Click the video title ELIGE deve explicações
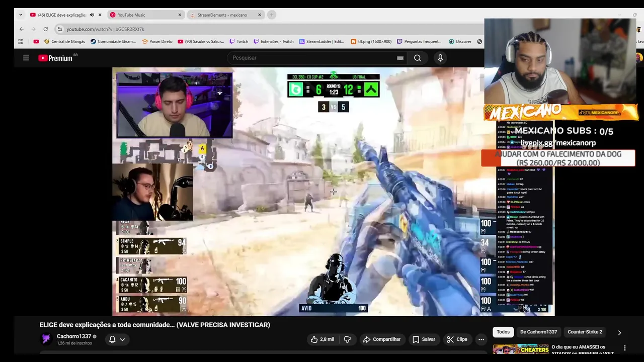644x362 pixels. point(155,325)
